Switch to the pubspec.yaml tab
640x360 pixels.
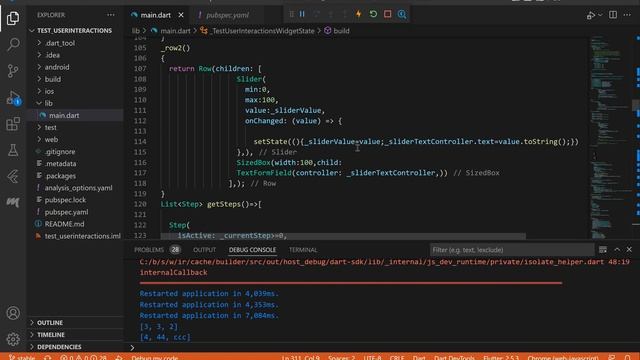tap(227, 15)
